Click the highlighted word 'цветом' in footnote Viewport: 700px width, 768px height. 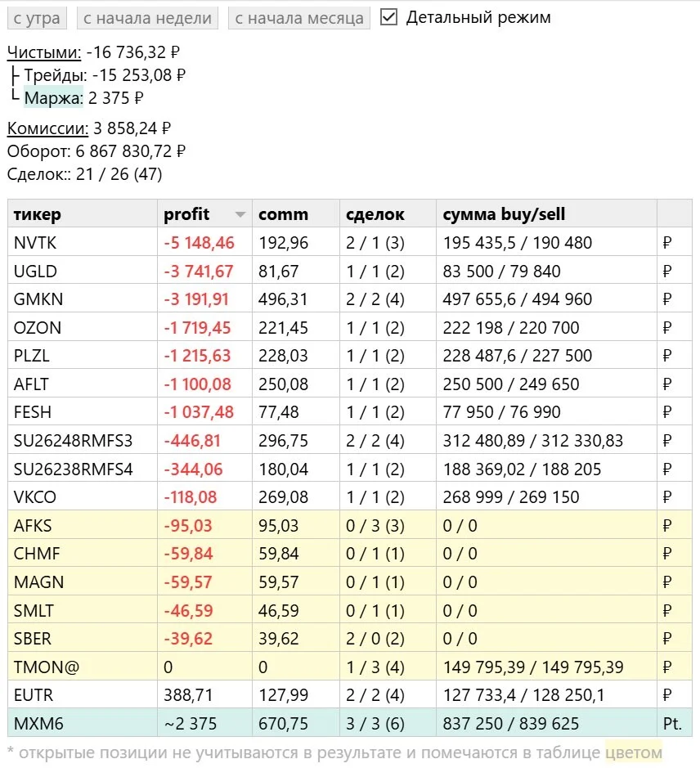[634, 752]
